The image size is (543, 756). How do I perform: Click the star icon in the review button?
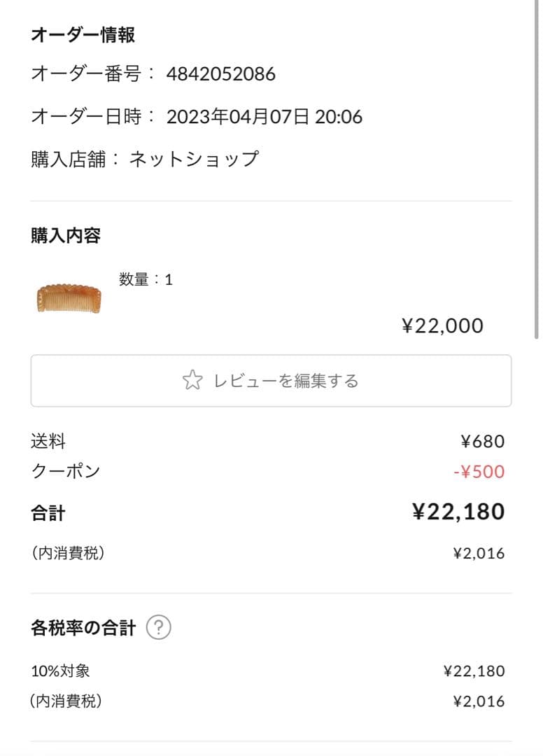(x=192, y=381)
